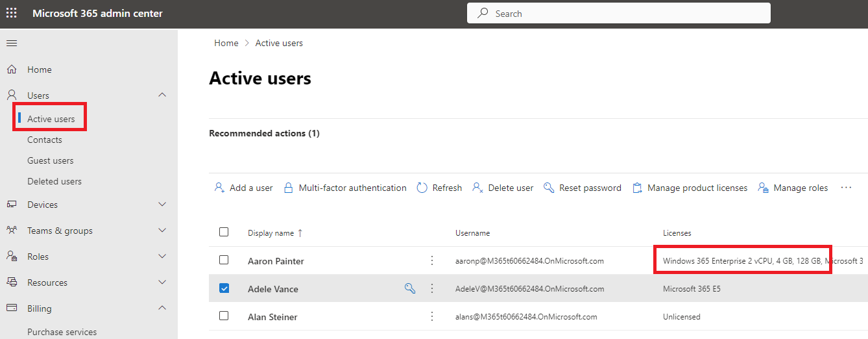Image resolution: width=868 pixels, height=339 pixels.
Task: Open Purchase services under Billing
Action: (x=62, y=332)
